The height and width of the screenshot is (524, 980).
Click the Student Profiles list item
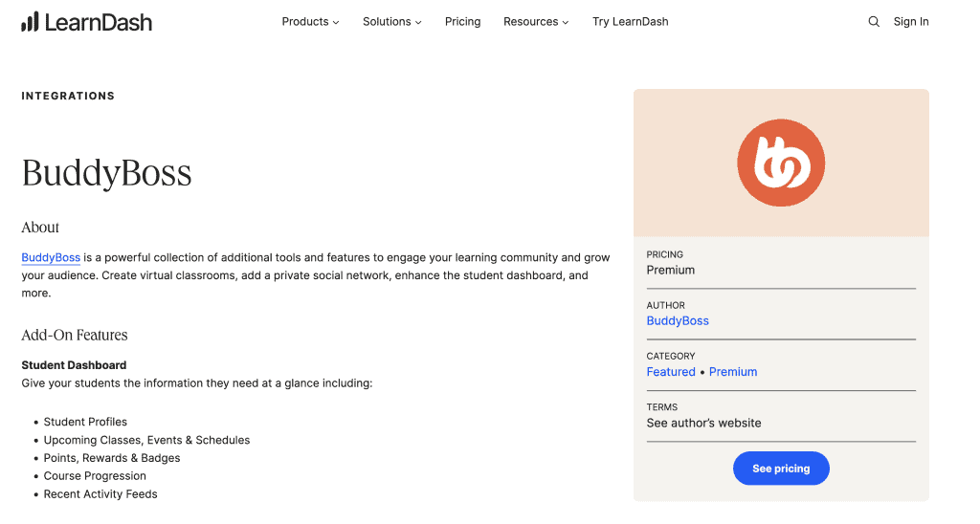tap(85, 422)
